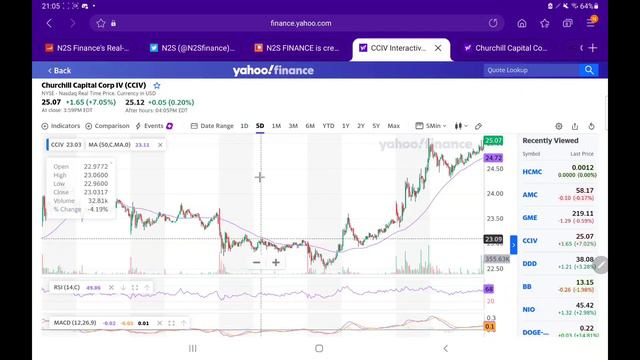Open the 5Min interval dropdown
Image resolution: width=640 pixels, height=360 pixels.
[x=431, y=126]
